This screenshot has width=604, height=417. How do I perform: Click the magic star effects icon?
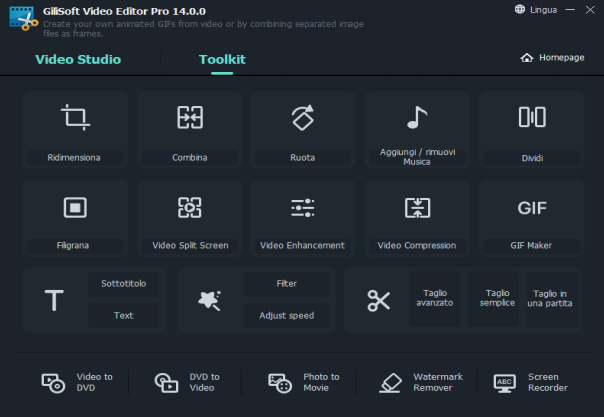[210, 300]
